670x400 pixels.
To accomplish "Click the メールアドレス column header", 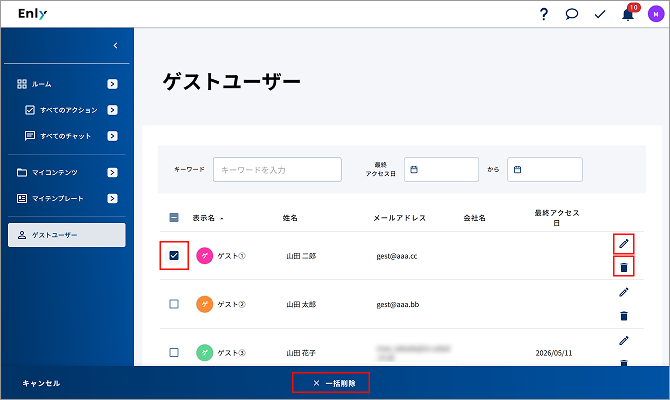I will coord(399,218).
